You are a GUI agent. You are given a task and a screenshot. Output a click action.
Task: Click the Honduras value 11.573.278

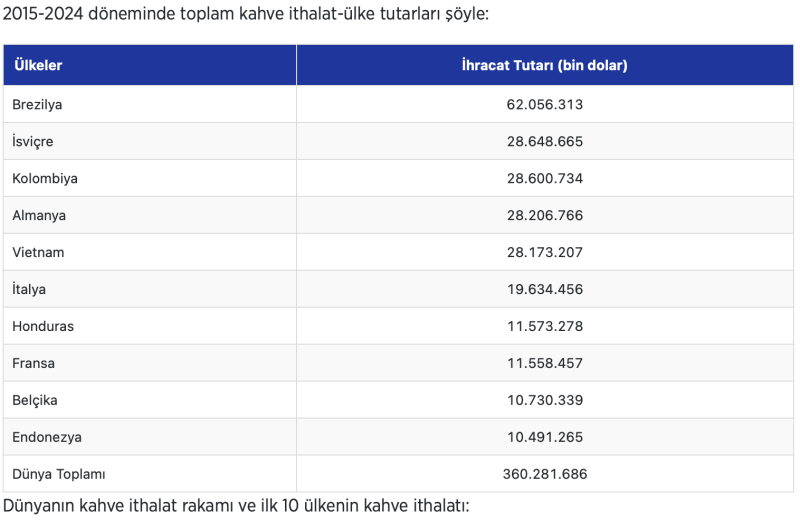[544, 326]
